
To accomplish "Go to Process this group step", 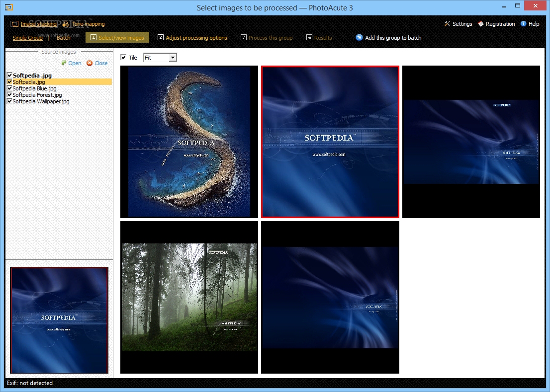I will coord(267,37).
